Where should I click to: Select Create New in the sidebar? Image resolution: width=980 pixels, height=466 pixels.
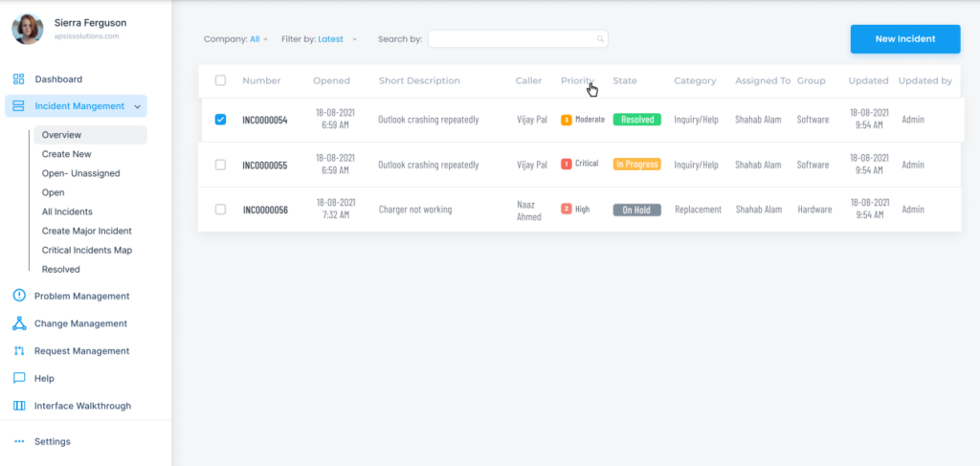[x=67, y=154]
